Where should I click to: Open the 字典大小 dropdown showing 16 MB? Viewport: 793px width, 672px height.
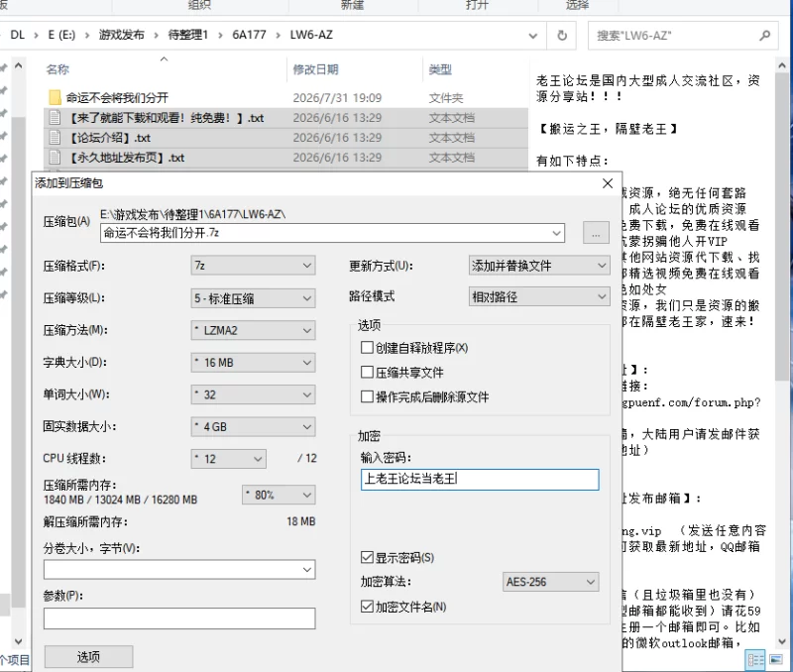click(253, 363)
